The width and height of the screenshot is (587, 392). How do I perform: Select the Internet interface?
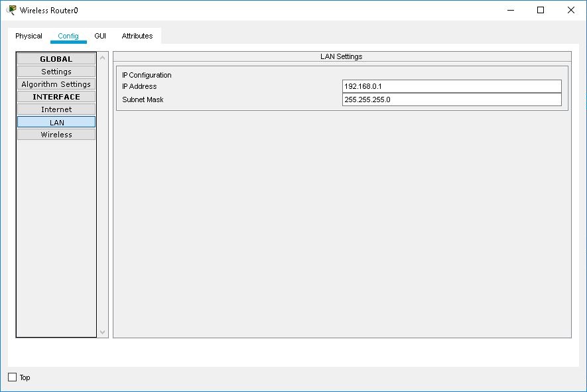[56, 109]
